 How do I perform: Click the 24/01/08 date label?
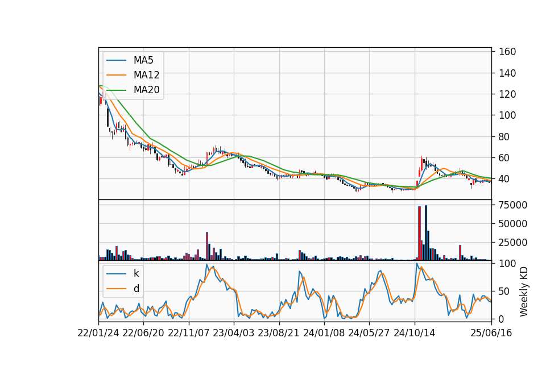click(x=324, y=333)
